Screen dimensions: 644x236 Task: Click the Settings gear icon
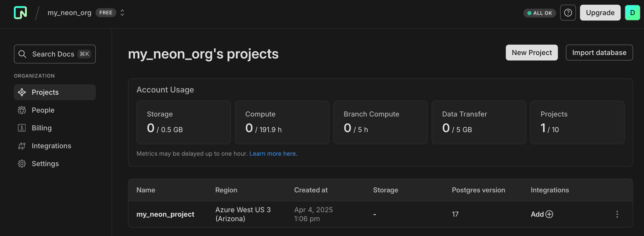click(x=22, y=164)
